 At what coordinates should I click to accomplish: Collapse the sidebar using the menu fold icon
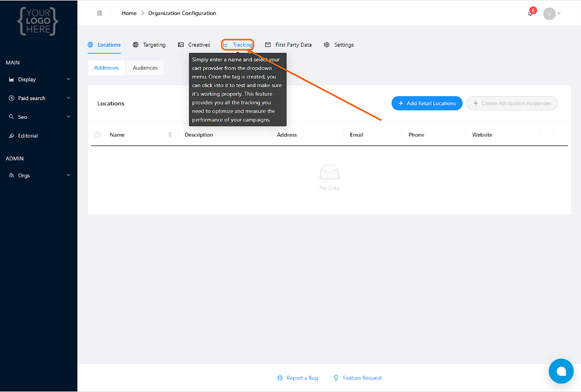(100, 13)
